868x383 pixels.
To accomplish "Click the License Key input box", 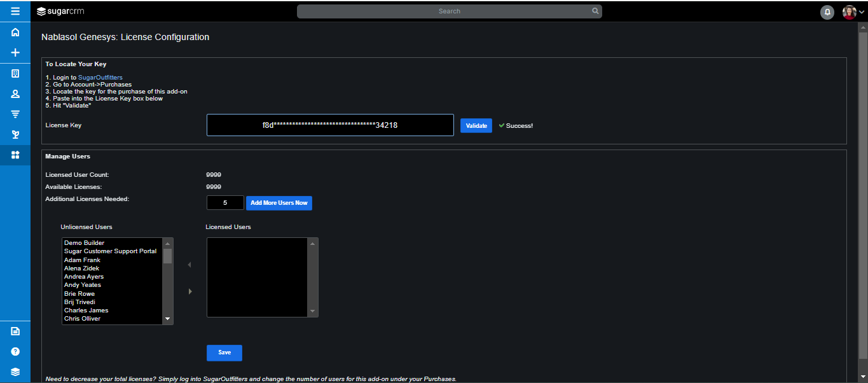I will coord(330,125).
